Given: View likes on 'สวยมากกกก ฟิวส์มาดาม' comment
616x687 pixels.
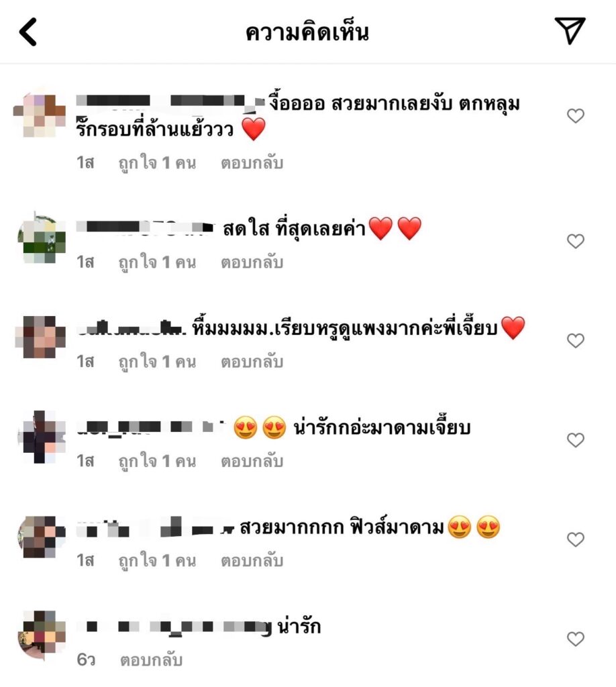Looking at the screenshot, I should (x=157, y=561).
